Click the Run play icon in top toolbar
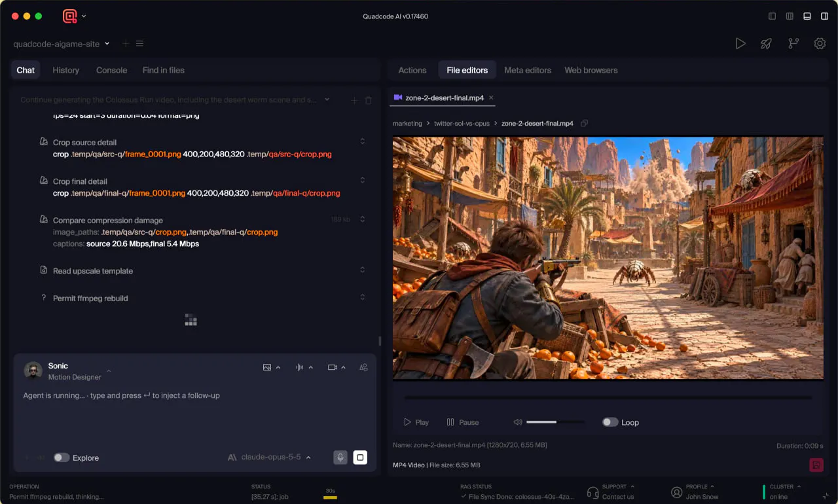 tap(740, 44)
